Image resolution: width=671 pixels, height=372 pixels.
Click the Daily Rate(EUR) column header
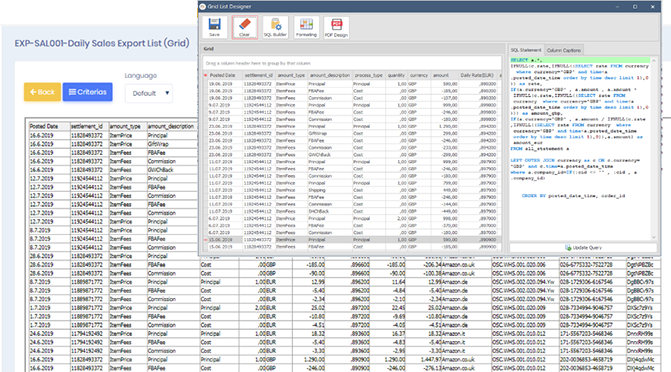(x=477, y=75)
